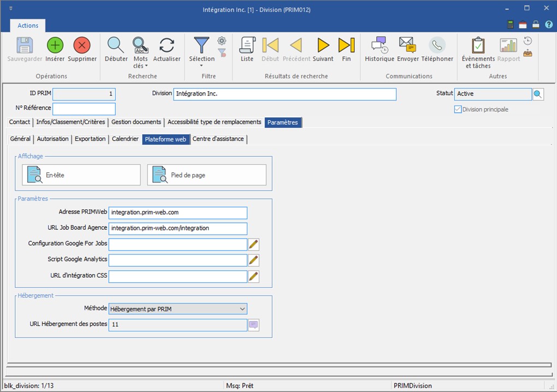Switch to the Centre d'assistance tab
557x392 pixels.
[x=218, y=139]
